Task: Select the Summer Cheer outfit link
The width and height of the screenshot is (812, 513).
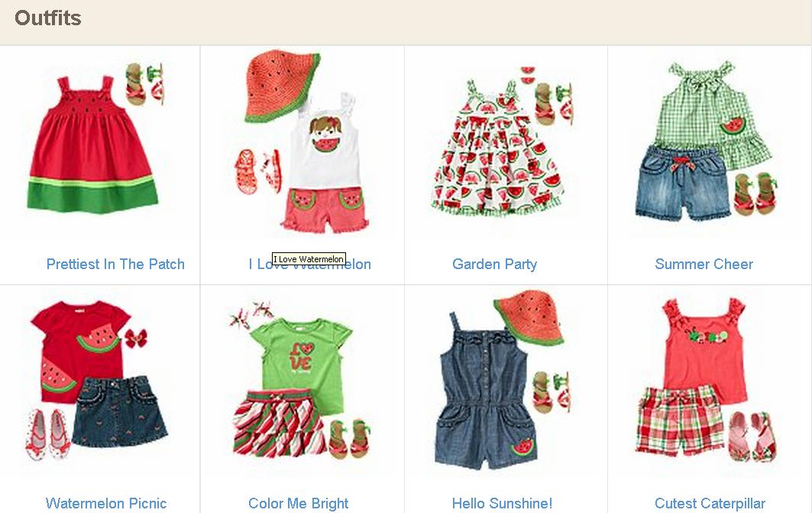Action: 704,264
